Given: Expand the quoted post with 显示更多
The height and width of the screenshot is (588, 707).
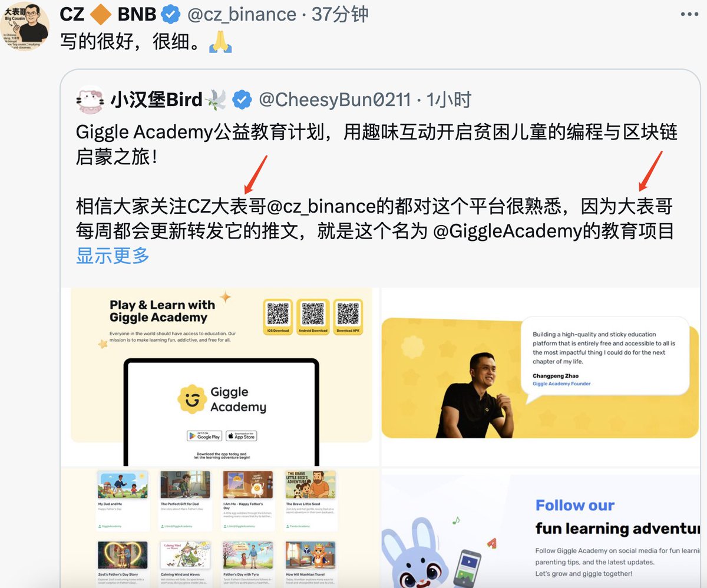Looking at the screenshot, I should (x=113, y=256).
